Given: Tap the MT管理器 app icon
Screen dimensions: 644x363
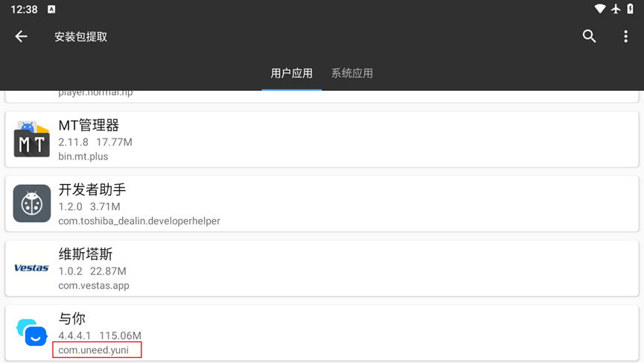Looking at the screenshot, I should [32, 139].
